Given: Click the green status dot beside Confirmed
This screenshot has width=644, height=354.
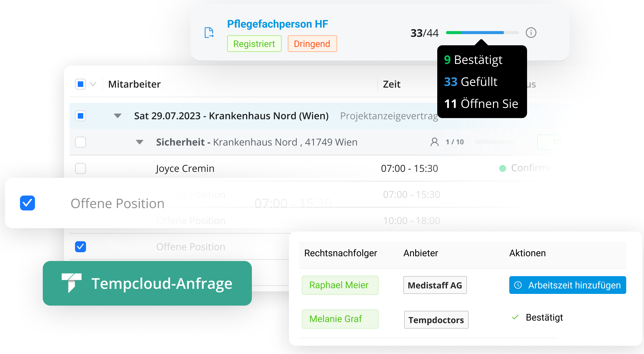Looking at the screenshot, I should click(x=502, y=168).
